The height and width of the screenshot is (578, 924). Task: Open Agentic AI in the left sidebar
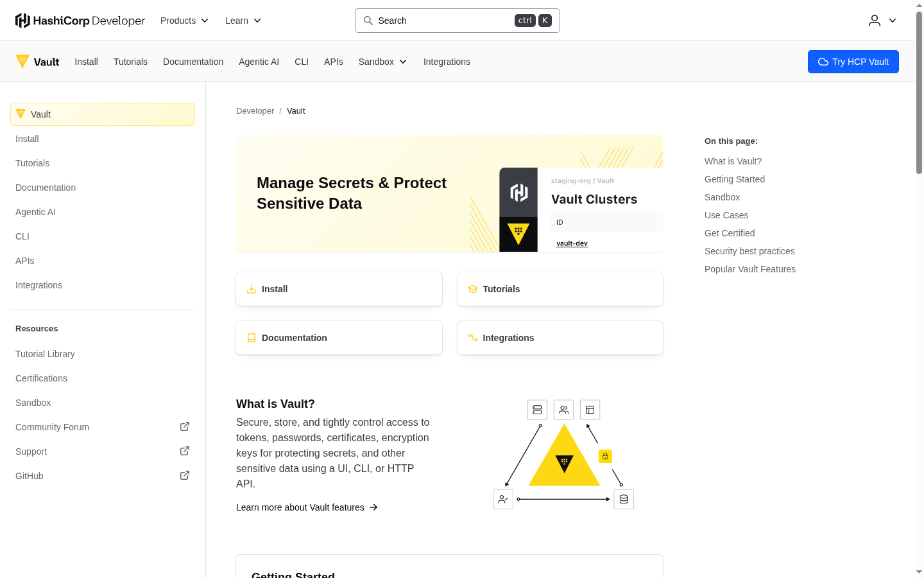click(103, 212)
